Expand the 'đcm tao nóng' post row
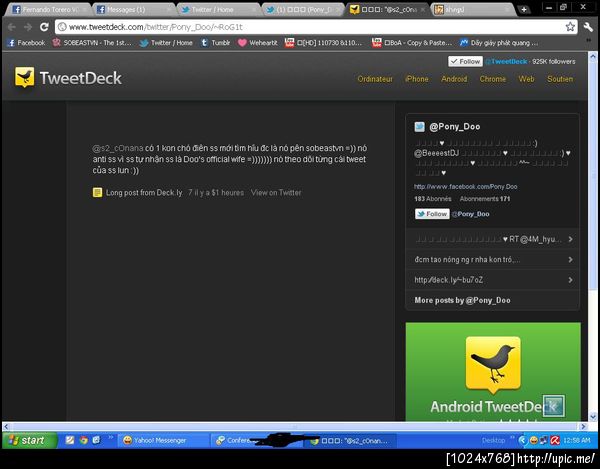This screenshot has height=469, width=600. (x=492, y=260)
